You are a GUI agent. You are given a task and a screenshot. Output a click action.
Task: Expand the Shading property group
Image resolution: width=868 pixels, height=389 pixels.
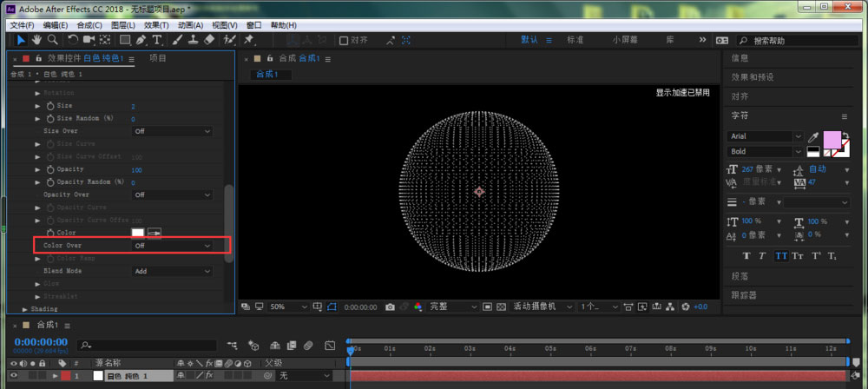pos(25,309)
